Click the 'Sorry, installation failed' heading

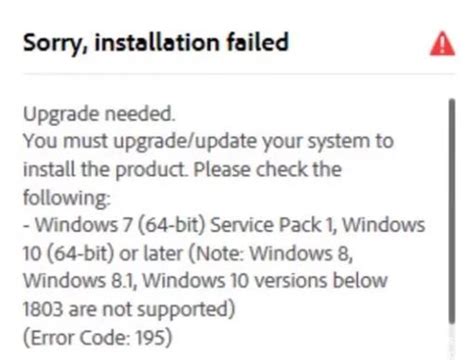pos(156,43)
